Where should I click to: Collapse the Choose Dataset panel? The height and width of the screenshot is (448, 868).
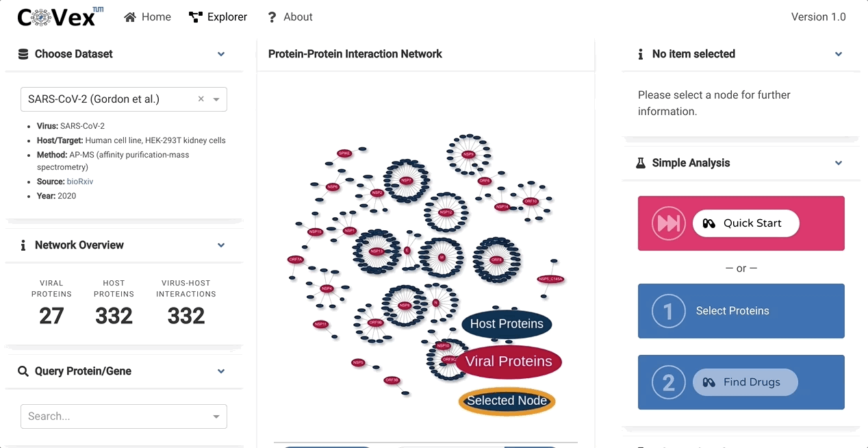(221, 54)
